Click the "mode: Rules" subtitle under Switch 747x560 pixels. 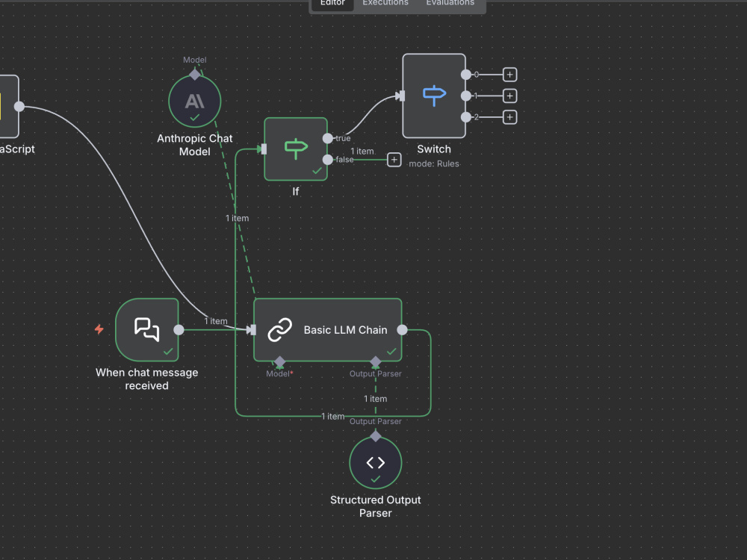tap(434, 164)
